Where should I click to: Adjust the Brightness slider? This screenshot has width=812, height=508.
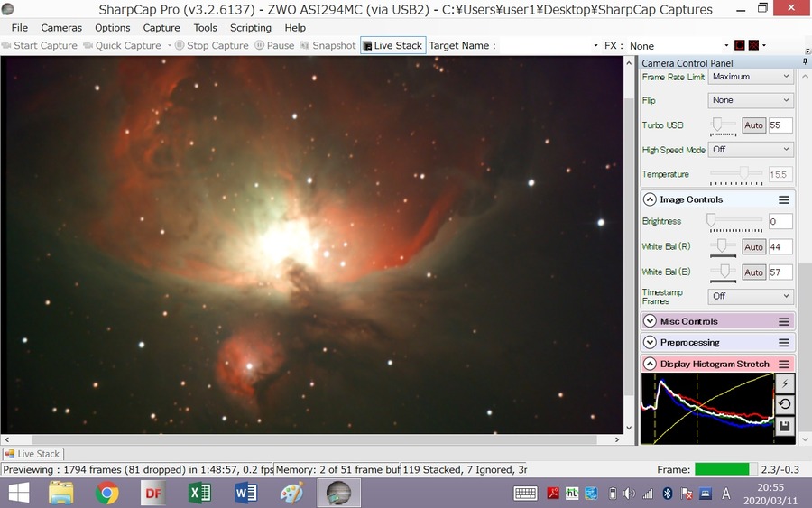point(712,220)
